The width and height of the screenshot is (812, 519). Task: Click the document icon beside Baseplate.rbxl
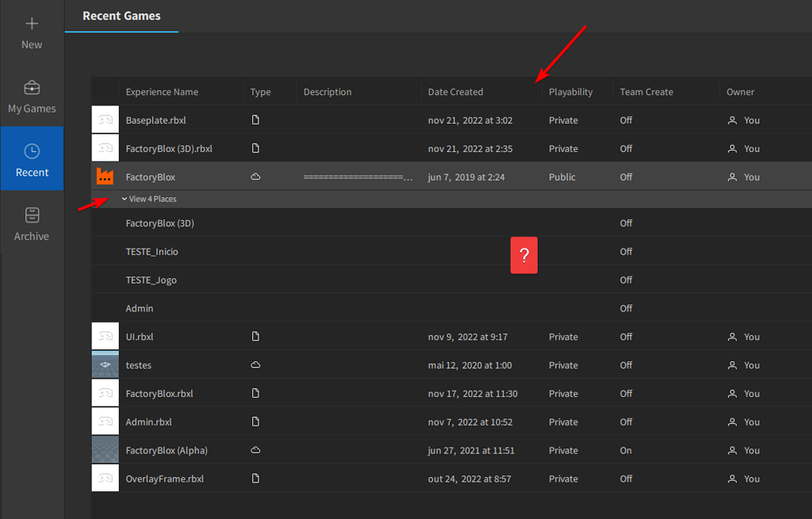[255, 120]
